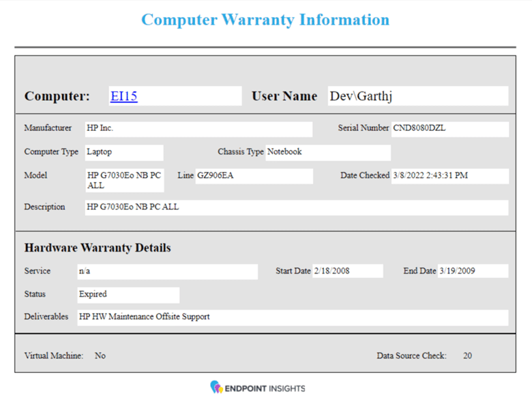Click the User Name field Dev\Garthj

(x=417, y=96)
